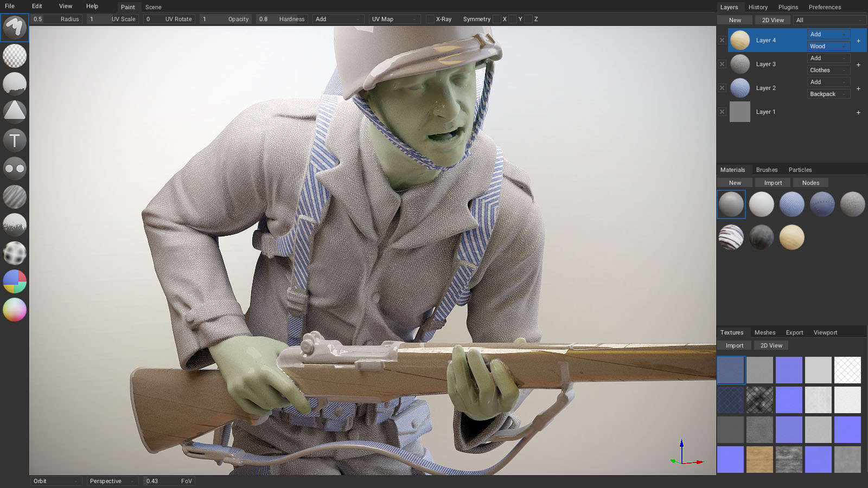Select the Eraser tool with checkerboard icon

coord(15,56)
